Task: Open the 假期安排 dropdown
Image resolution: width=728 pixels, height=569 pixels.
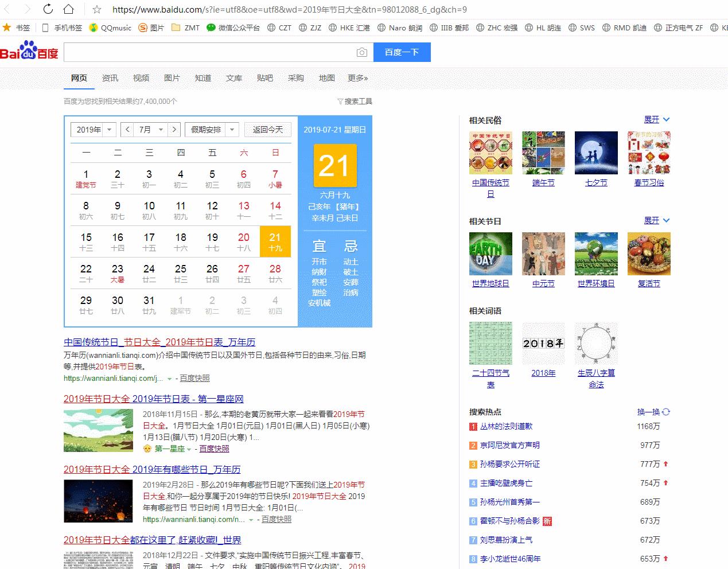Action: tap(210, 129)
